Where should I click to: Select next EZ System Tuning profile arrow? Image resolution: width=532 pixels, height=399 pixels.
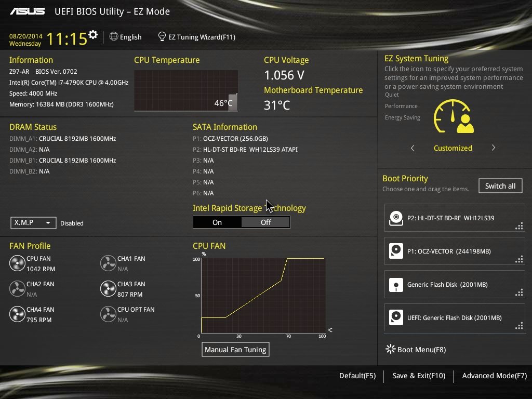(494, 148)
